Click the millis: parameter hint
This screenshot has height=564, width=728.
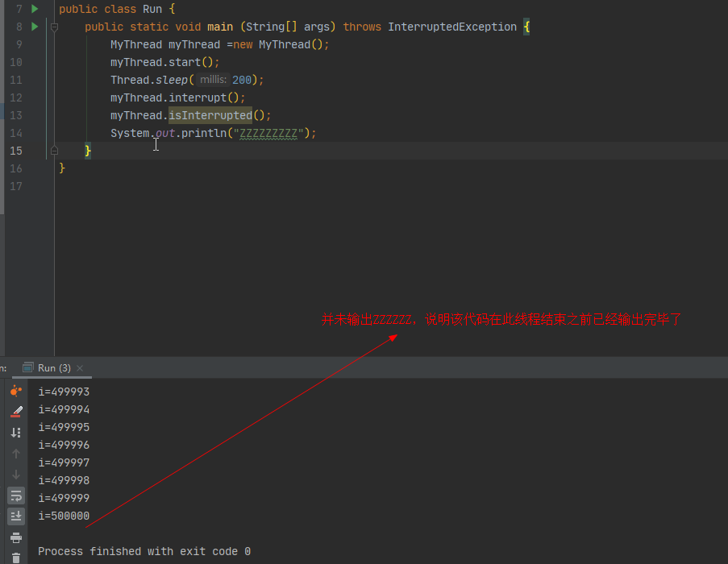tap(213, 80)
